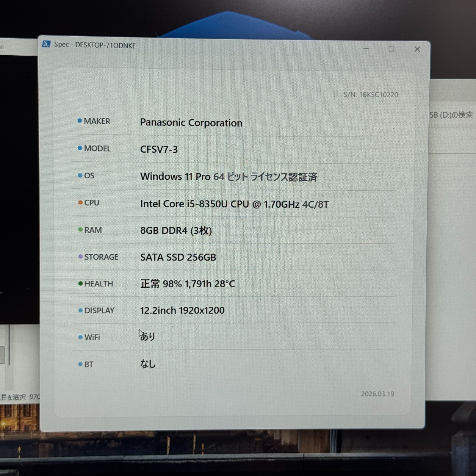The height and width of the screenshot is (476, 476).
Task: Select the serial number 'S/N: 1BKSC10220'
Action: tap(371, 95)
